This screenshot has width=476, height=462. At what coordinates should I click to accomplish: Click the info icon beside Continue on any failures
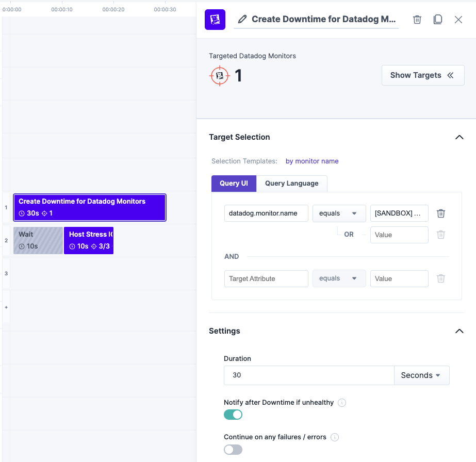click(x=335, y=437)
